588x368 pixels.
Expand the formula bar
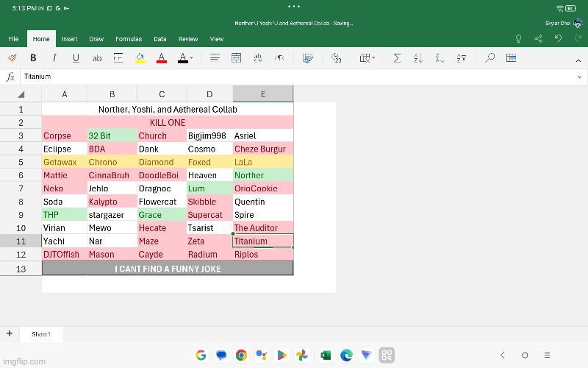pos(579,77)
